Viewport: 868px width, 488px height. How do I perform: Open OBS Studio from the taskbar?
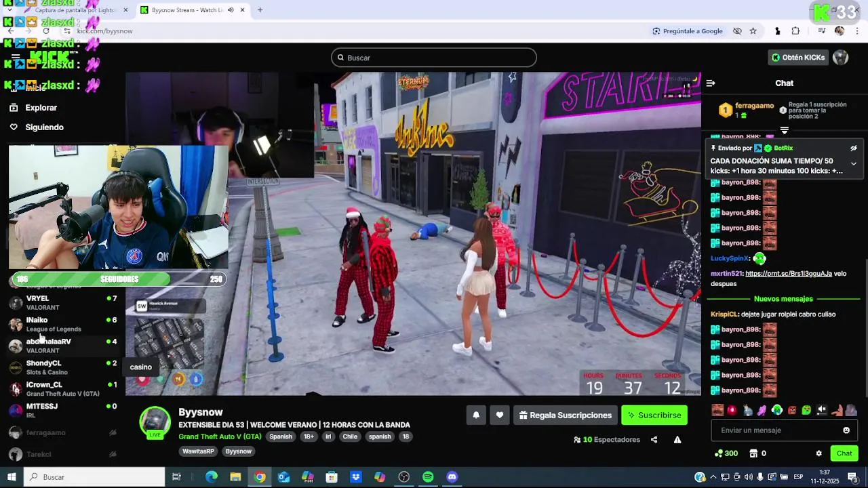(404, 477)
